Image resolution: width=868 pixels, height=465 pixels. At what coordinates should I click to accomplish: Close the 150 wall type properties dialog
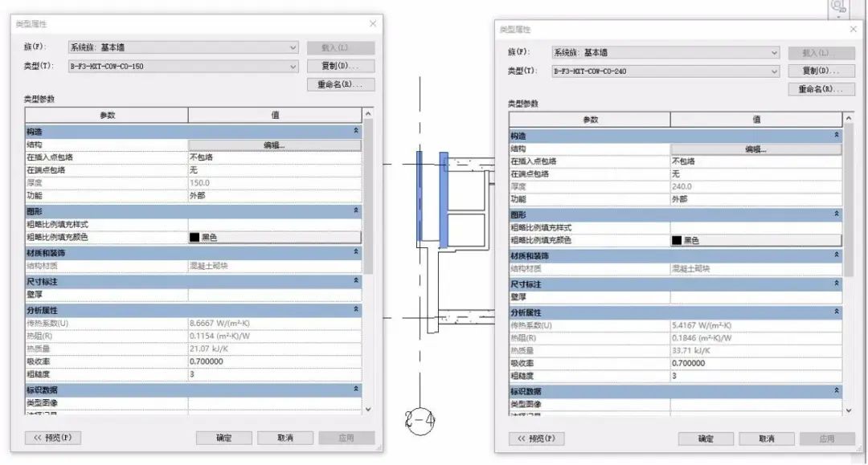click(373, 23)
